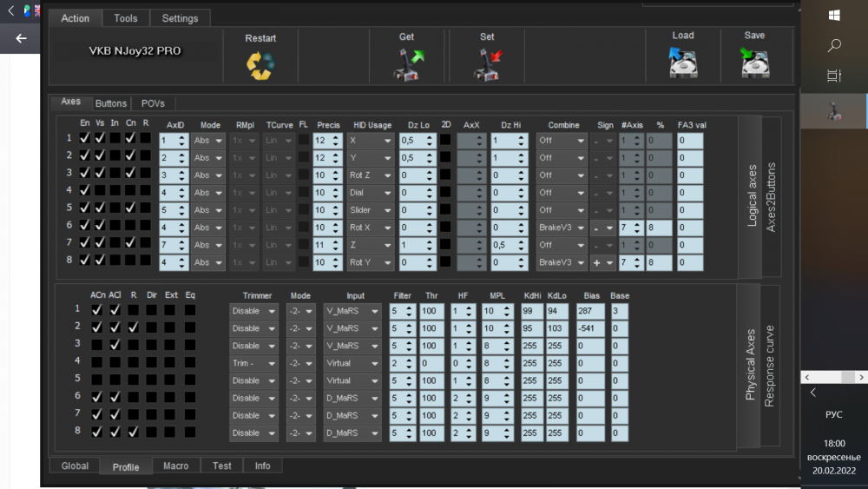This screenshot has height=489, width=868.
Task: Switch to the Action tab
Action: click(x=76, y=18)
